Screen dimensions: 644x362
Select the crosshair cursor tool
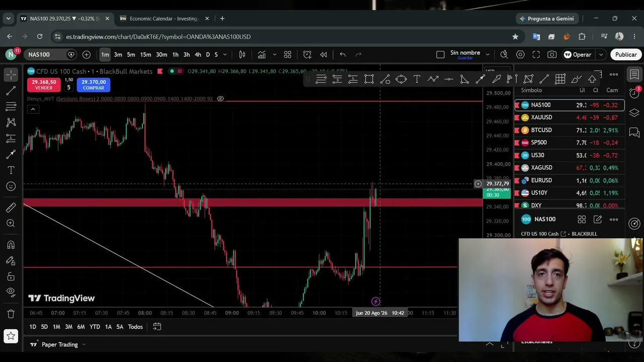[11, 75]
